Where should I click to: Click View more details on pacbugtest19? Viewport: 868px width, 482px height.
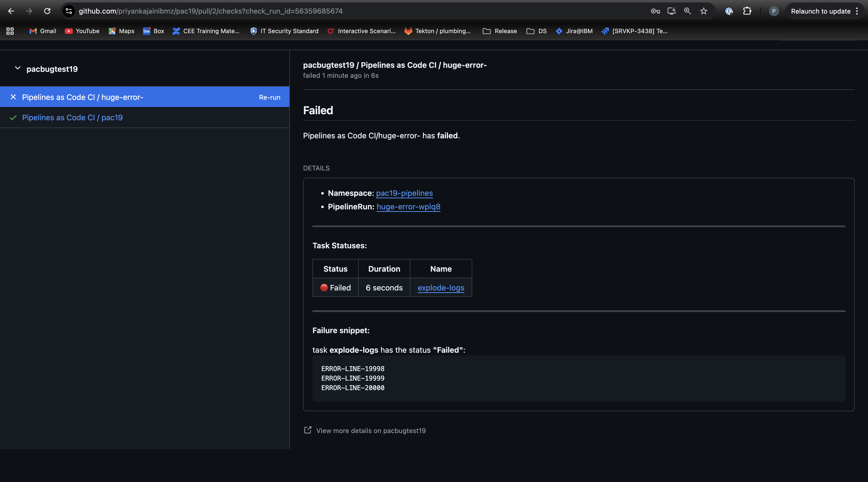click(371, 431)
